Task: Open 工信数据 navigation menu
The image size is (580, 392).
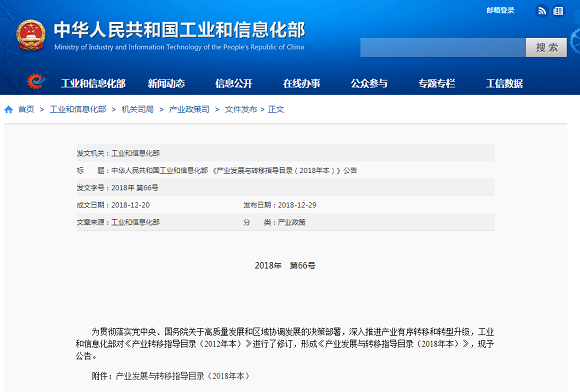Action: point(505,84)
